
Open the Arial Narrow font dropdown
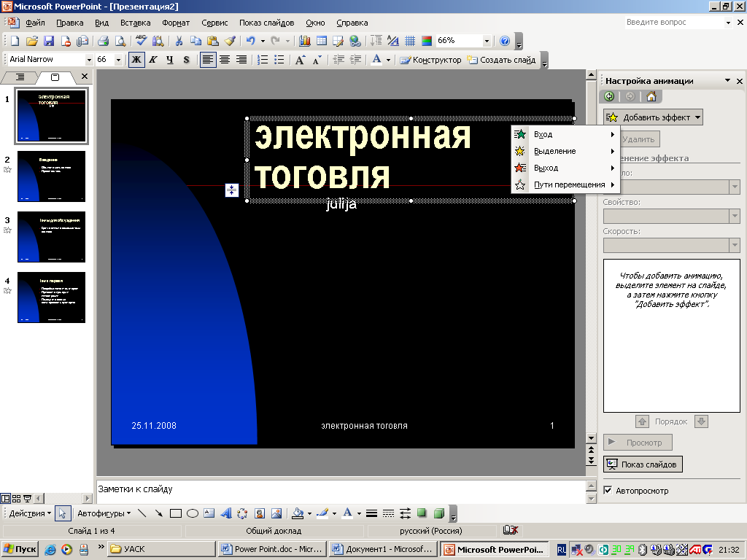point(88,60)
